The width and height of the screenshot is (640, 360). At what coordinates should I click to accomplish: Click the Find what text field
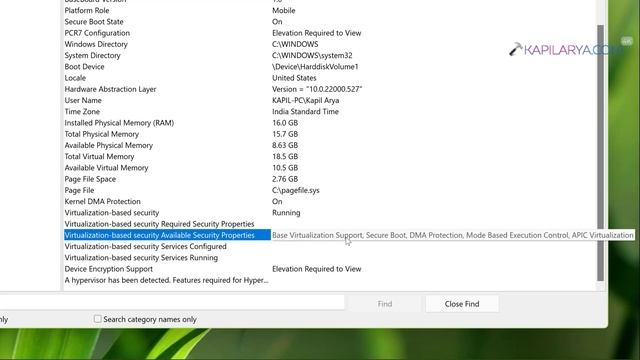pyautogui.click(x=171, y=302)
